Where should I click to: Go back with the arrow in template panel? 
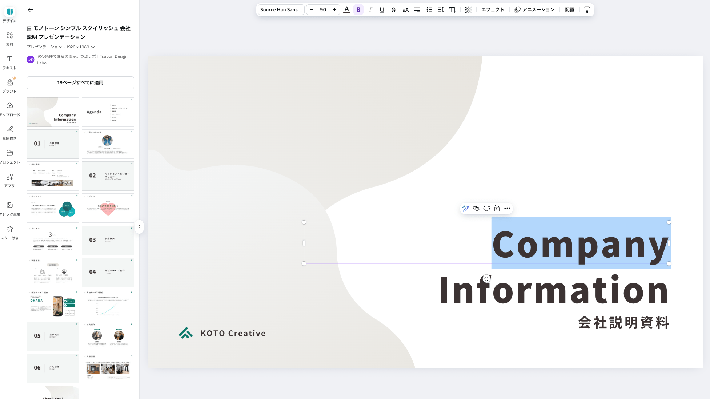click(x=30, y=10)
